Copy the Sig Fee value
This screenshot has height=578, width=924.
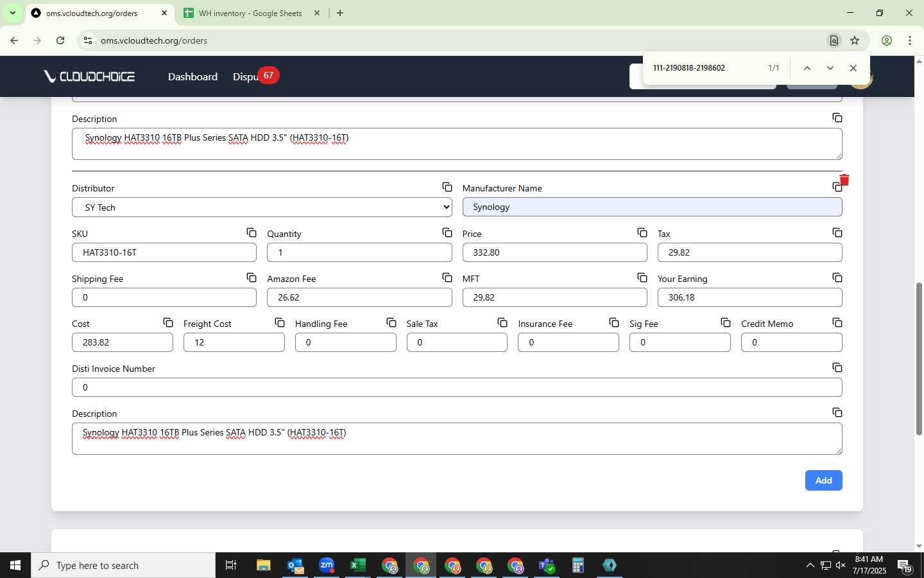coord(725,322)
